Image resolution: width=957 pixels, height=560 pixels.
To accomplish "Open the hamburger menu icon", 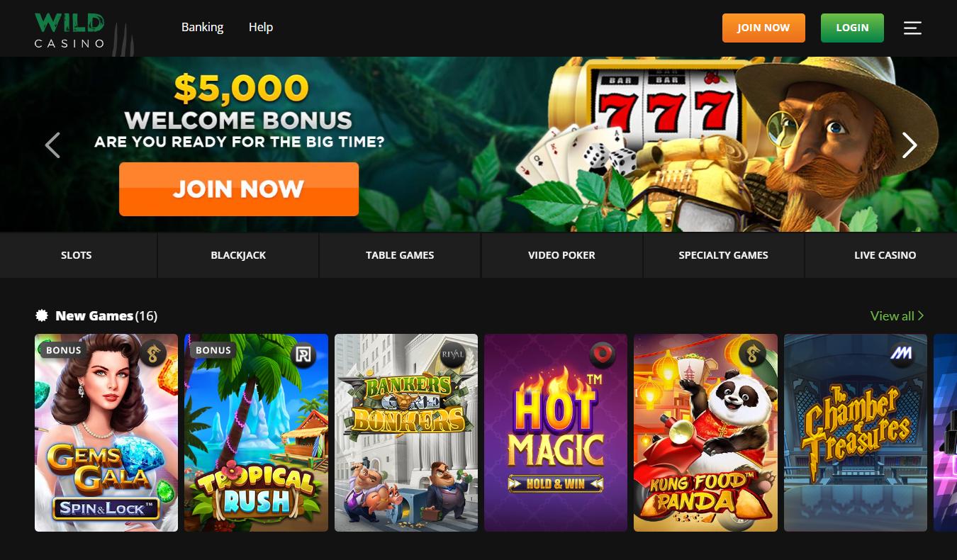I will [912, 28].
